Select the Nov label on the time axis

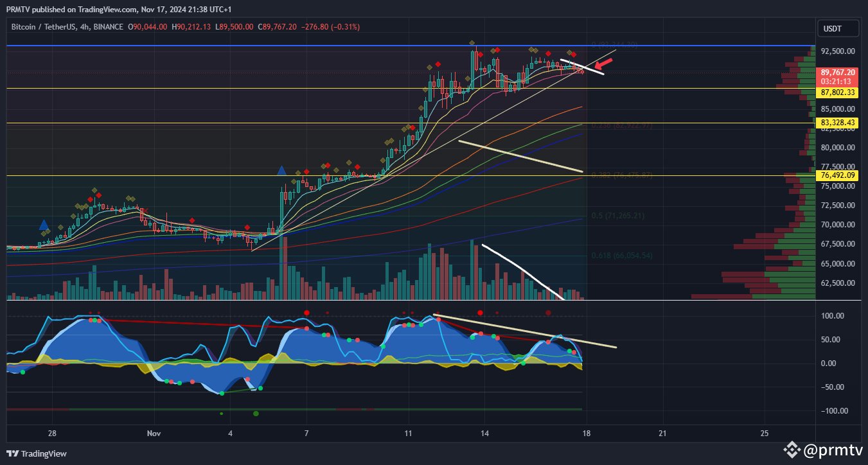pos(154,433)
